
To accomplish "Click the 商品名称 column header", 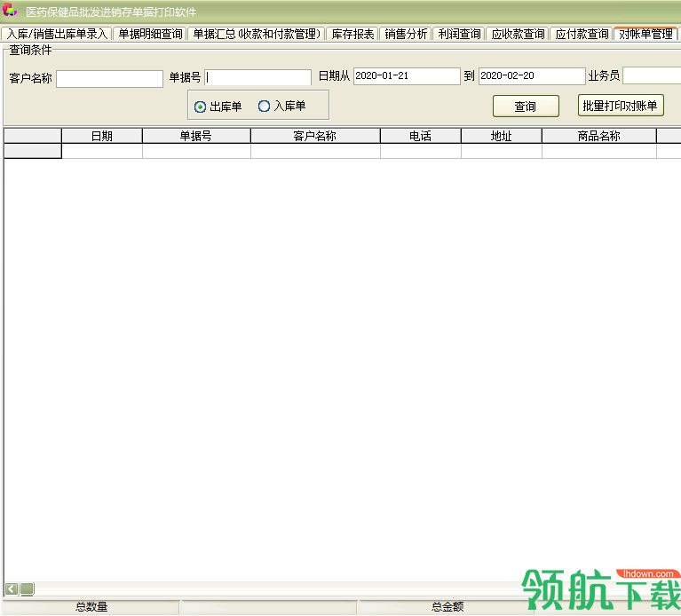I will tap(598, 136).
